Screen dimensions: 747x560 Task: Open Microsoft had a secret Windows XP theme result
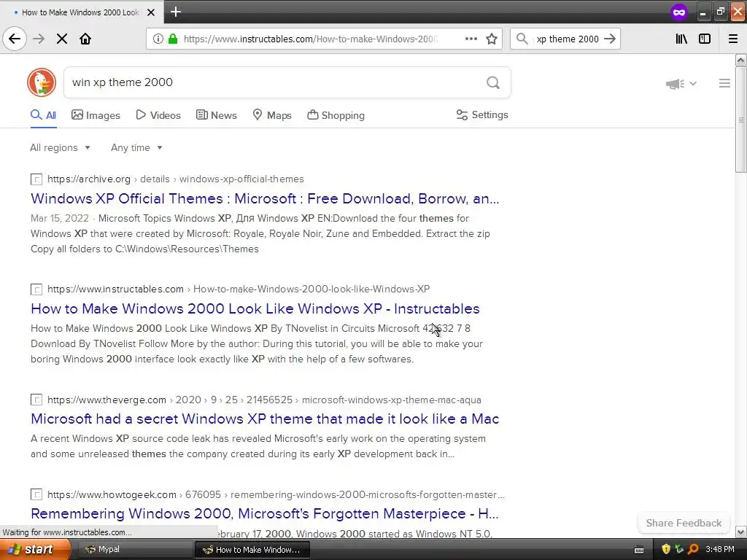point(265,419)
